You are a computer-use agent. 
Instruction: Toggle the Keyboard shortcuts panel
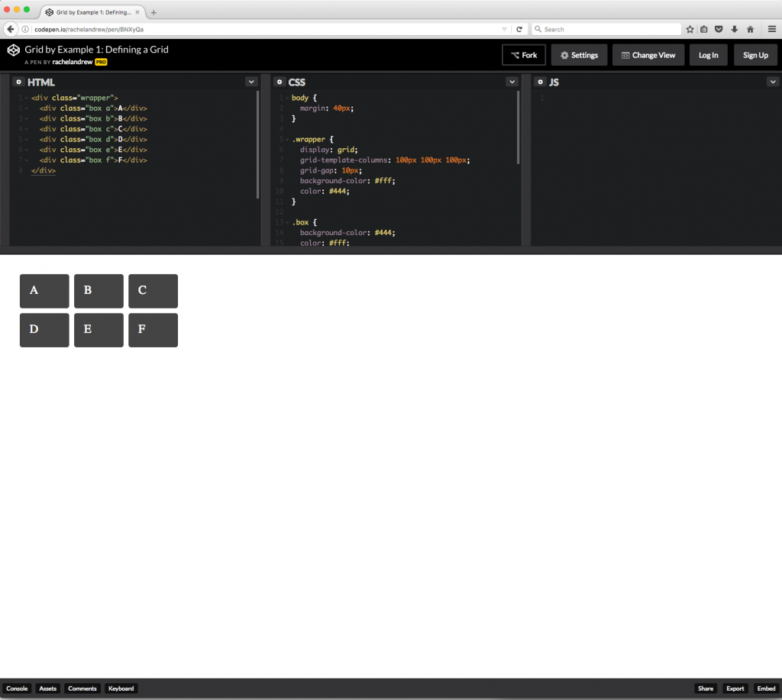point(121,689)
